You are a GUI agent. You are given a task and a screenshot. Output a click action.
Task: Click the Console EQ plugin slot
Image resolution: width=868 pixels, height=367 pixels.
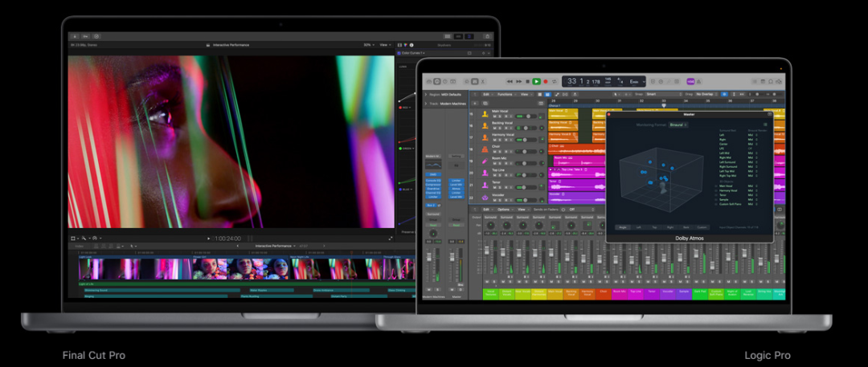coord(433,181)
